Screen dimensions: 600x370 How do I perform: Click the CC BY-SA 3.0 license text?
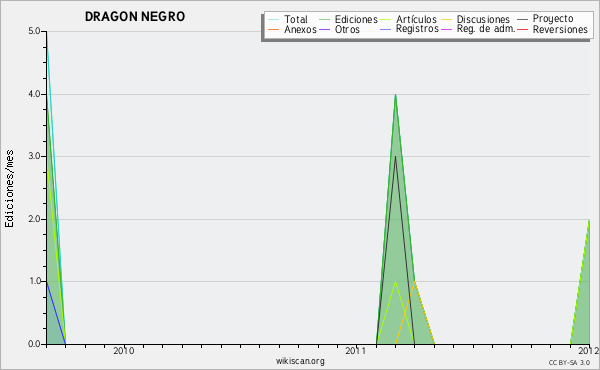[569, 363]
